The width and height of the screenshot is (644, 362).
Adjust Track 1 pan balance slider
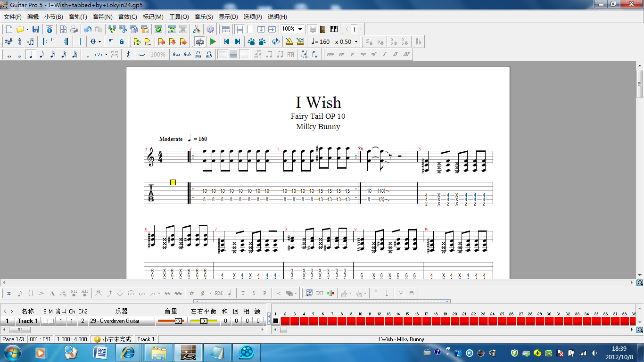click(203, 321)
